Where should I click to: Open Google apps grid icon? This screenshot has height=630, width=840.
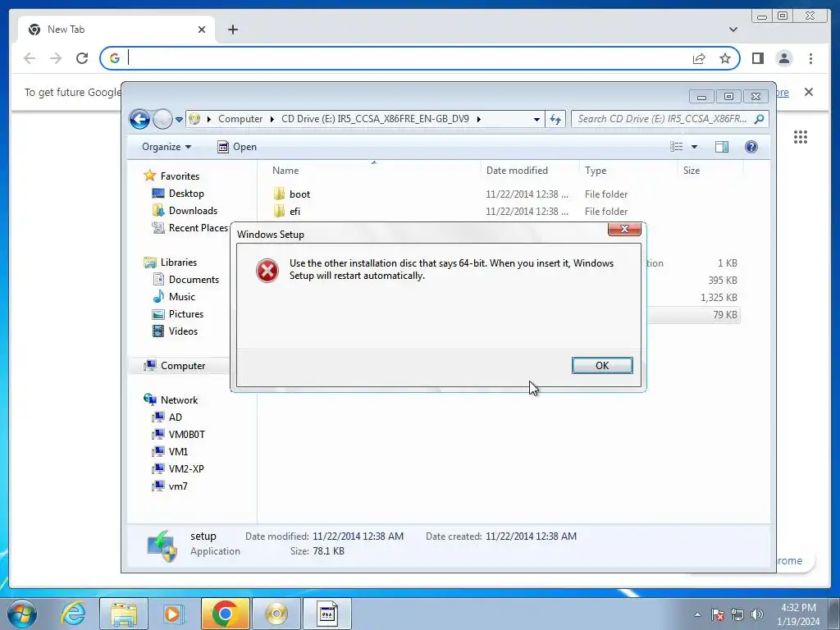801,137
